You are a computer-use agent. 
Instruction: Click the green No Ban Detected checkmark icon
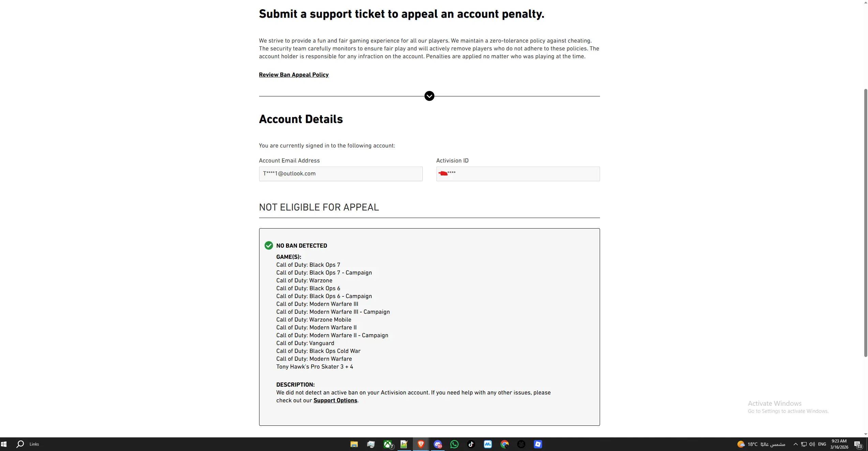pos(269,246)
